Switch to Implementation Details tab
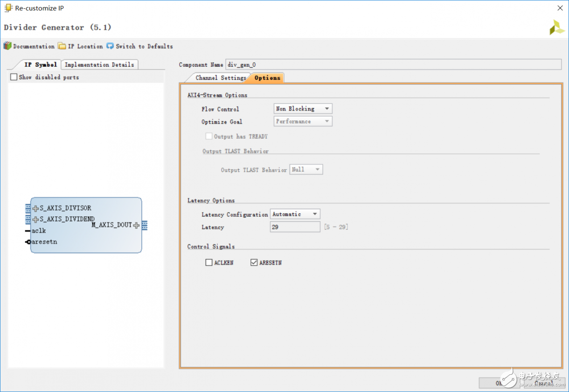Image resolution: width=569 pixels, height=392 pixels. coord(99,65)
